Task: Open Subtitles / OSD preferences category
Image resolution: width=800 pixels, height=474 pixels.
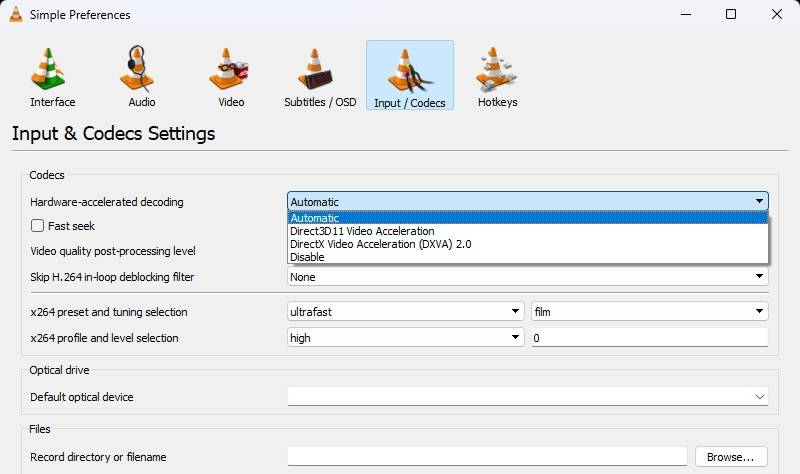Action: tap(320, 77)
